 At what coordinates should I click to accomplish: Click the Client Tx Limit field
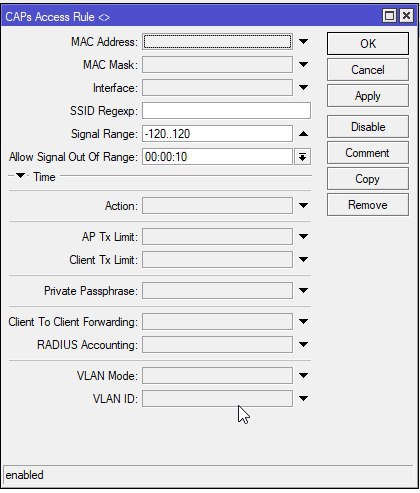[x=217, y=260]
